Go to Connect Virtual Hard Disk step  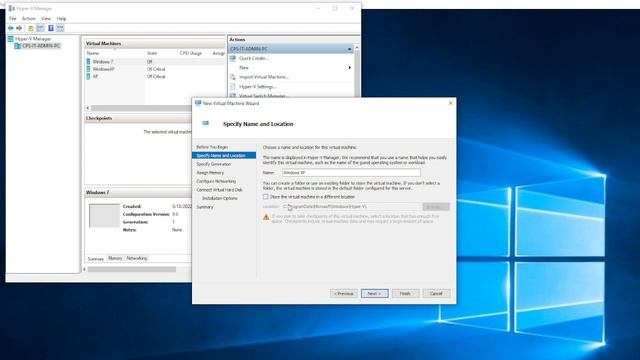[x=219, y=190]
